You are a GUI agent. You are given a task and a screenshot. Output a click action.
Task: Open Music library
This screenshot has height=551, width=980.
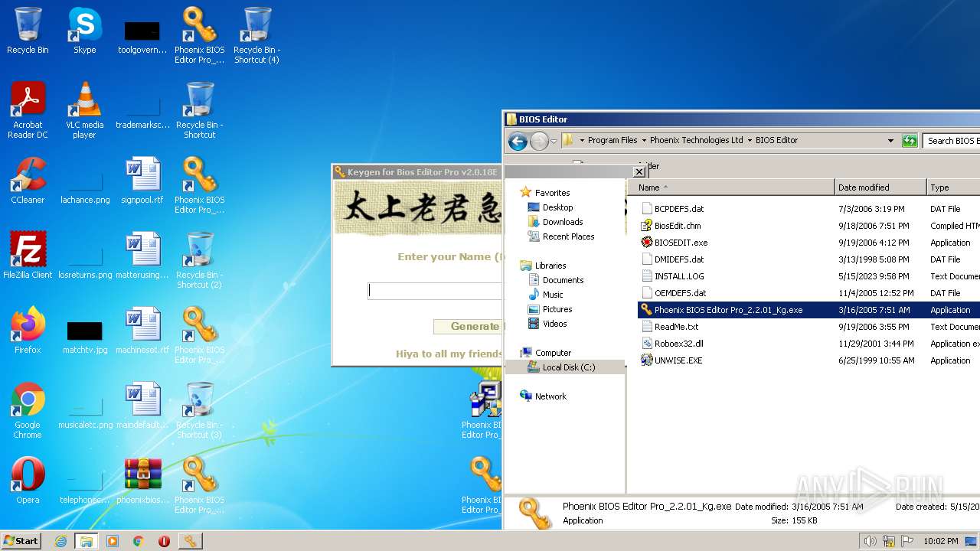[553, 295]
